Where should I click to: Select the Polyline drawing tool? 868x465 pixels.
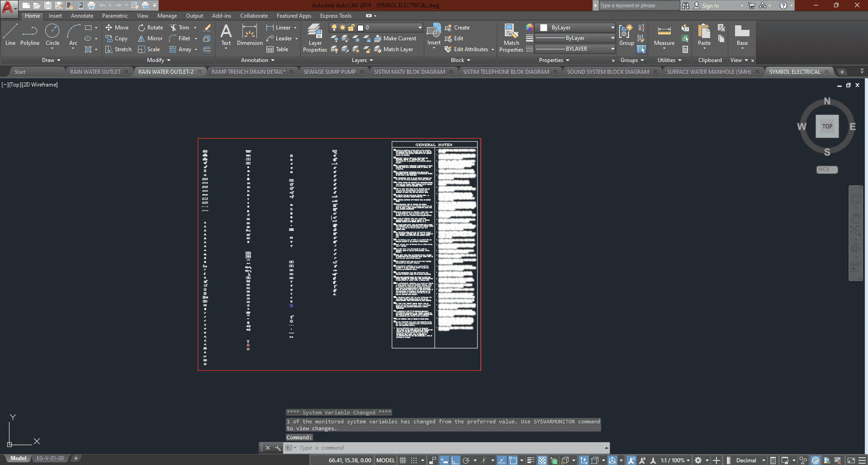pos(30,35)
